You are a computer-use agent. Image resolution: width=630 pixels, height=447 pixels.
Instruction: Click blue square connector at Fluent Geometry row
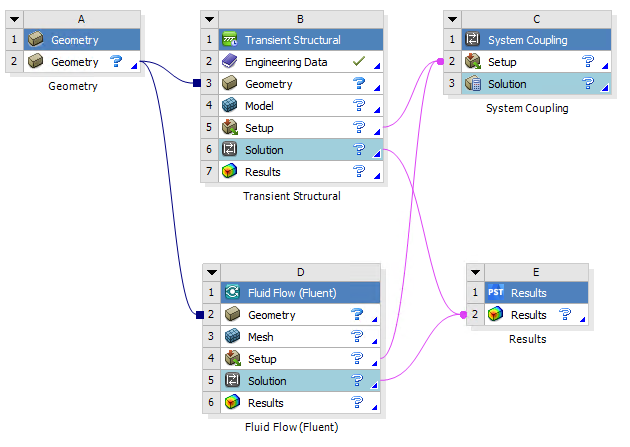pyautogui.click(x=200, y=315)
